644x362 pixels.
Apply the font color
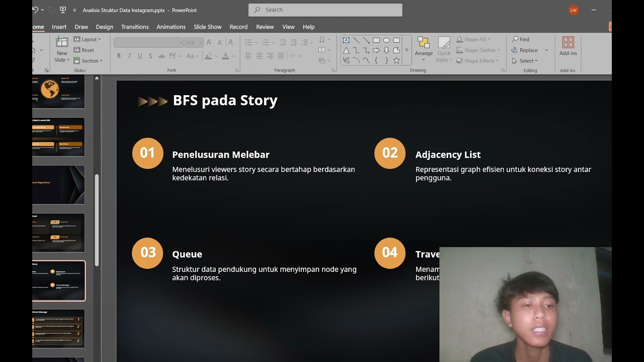pos(225,56)
